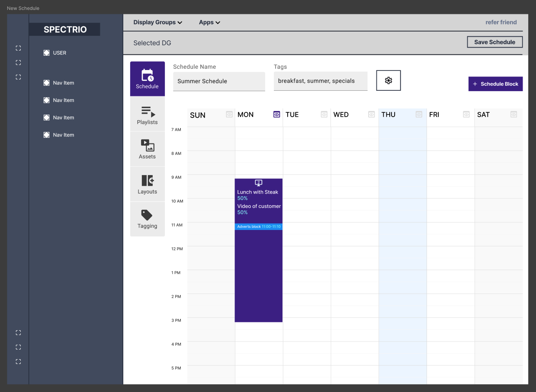
Task: Toggle the FRI column eye icon
Action: 466,115
